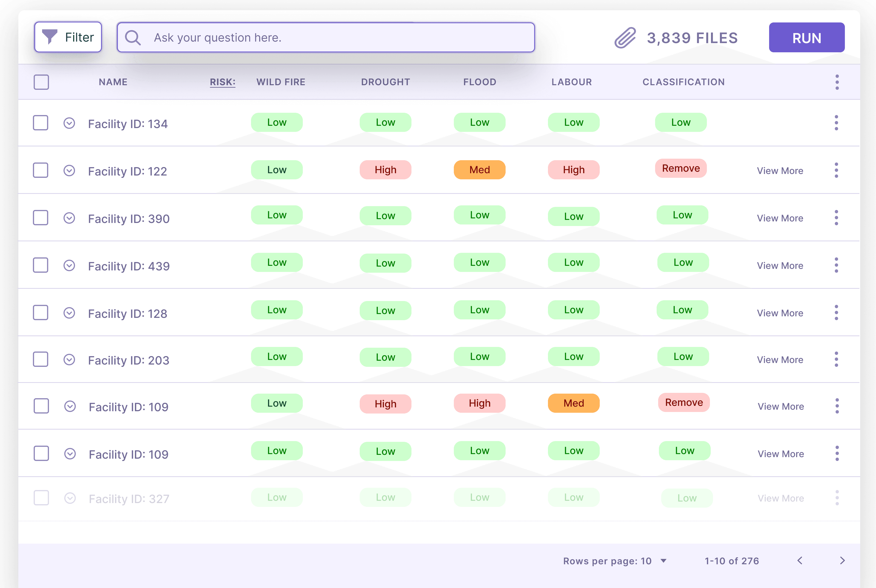Image resolution: width=876 pixels, height=588 pixels.
Task: Open three-dot menu for Facility ID: 122
Action: [x=836, y=171]
